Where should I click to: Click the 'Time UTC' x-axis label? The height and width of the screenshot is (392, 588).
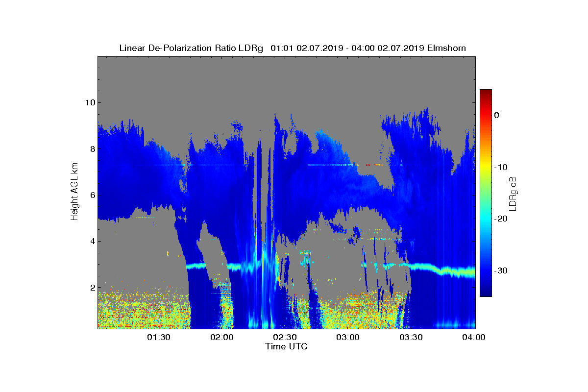(x=286, y=346)
